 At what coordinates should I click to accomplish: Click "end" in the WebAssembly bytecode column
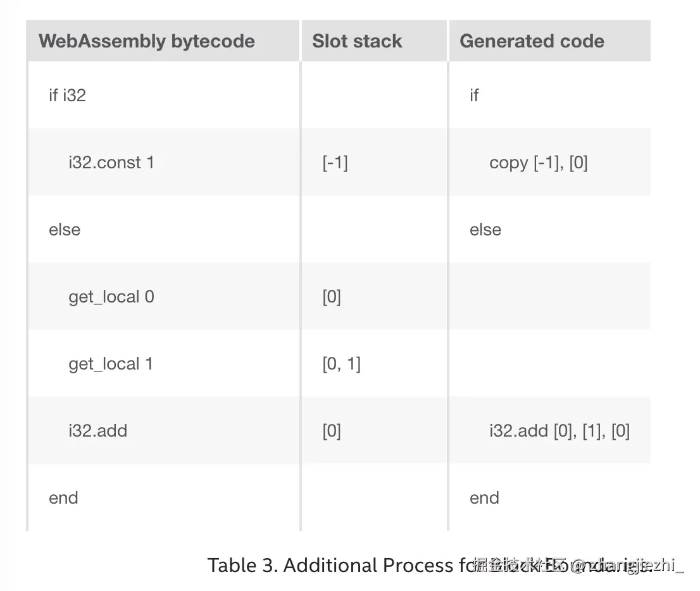pos(63,498)
